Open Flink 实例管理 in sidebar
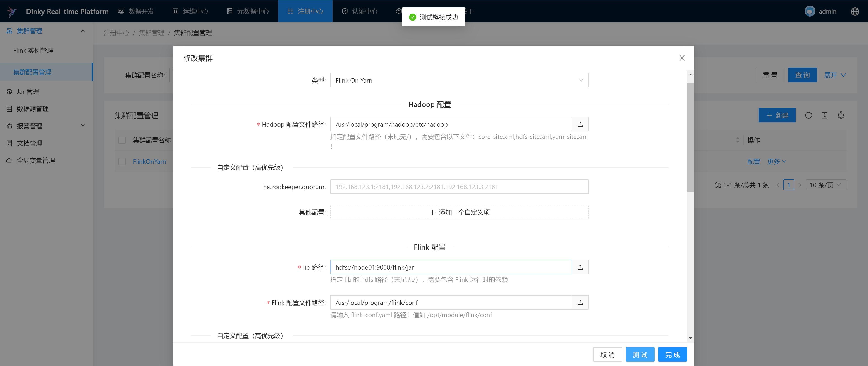Viewport: 868px width, 366px height. pyautogui.click(x=33, y=50)
